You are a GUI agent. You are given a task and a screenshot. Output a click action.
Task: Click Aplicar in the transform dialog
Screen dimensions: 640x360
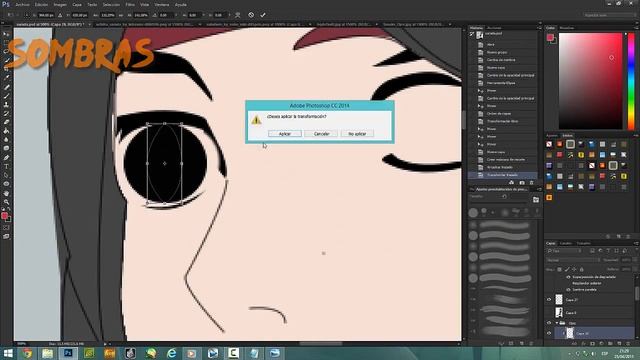(284, 134)
